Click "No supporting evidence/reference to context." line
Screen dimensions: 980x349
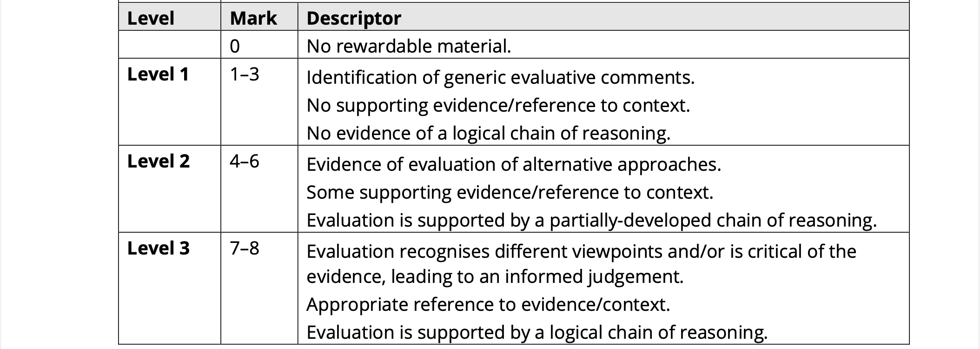[498, 105]
